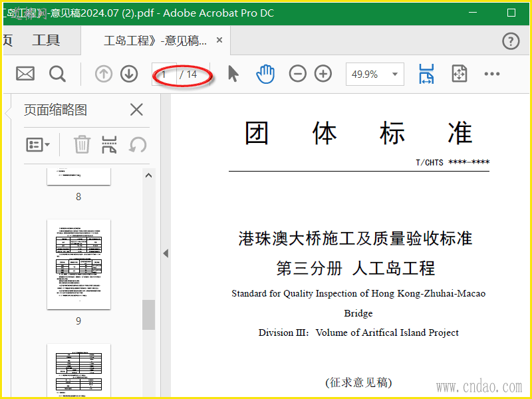Screen dimensions: 532x399
Task: Click thumbnail scrollbar up arrow
Action: pyautogui.click(x=148, y=176)
